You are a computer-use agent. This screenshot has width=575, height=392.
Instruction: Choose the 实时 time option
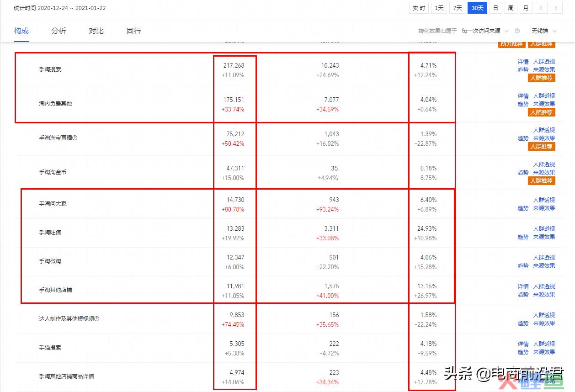[419, 8]
